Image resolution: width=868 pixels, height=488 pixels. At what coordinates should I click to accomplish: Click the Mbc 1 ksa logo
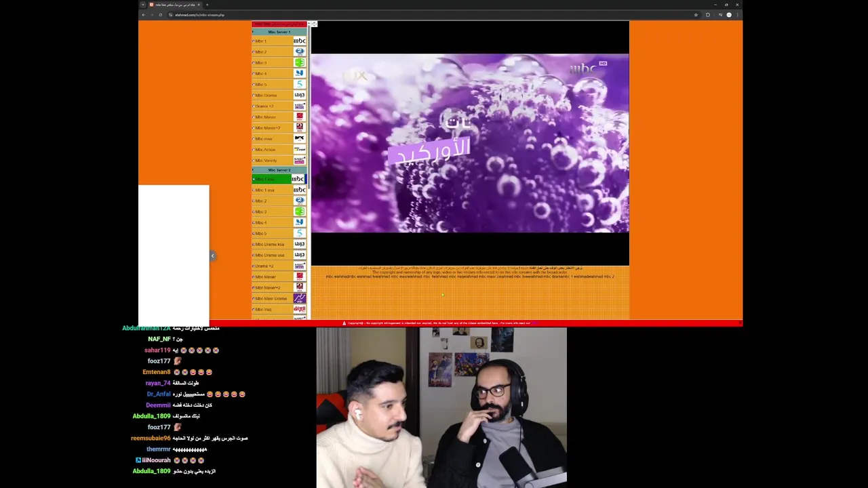coord(298,179)
